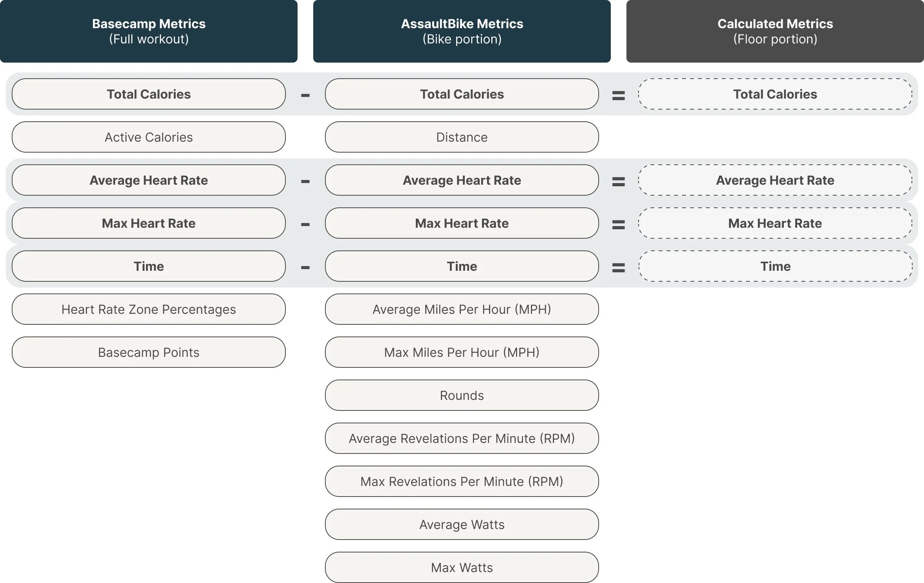Click equals sign in Max Heart Rate row
This screenshot has width=924, height=583.
(619, 225)
